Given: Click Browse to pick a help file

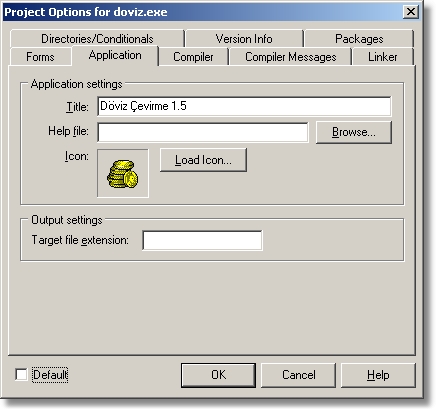Looking at the screenshot, I should [354, 132].
